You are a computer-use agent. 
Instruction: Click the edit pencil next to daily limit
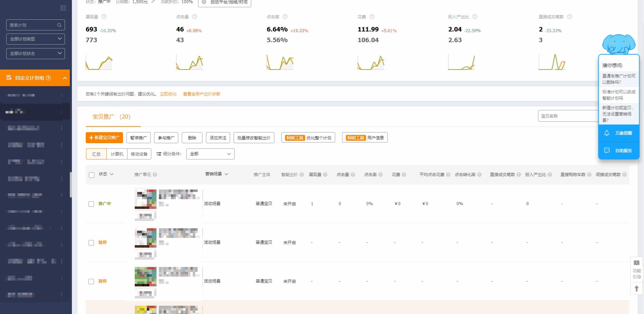(x=153, y=2)
